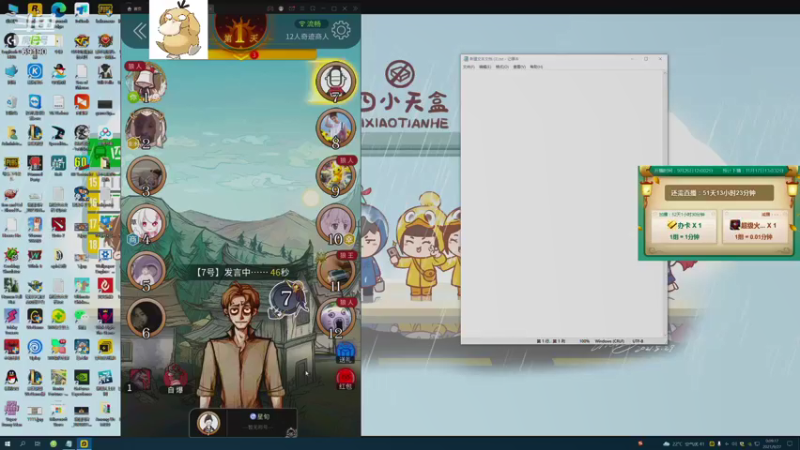Open Notepad 格式 menu
Screen dimensions: 800x450
[x=502, y=67]
